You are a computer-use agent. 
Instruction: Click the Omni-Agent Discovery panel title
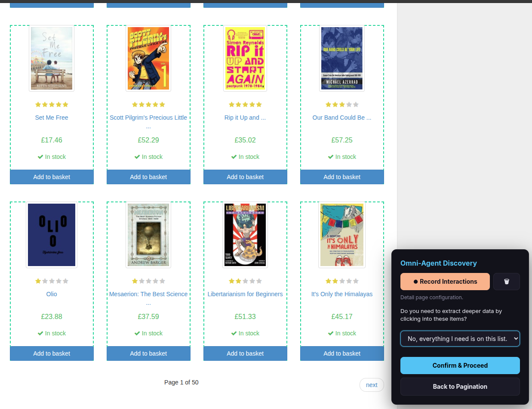coord(439,263)
